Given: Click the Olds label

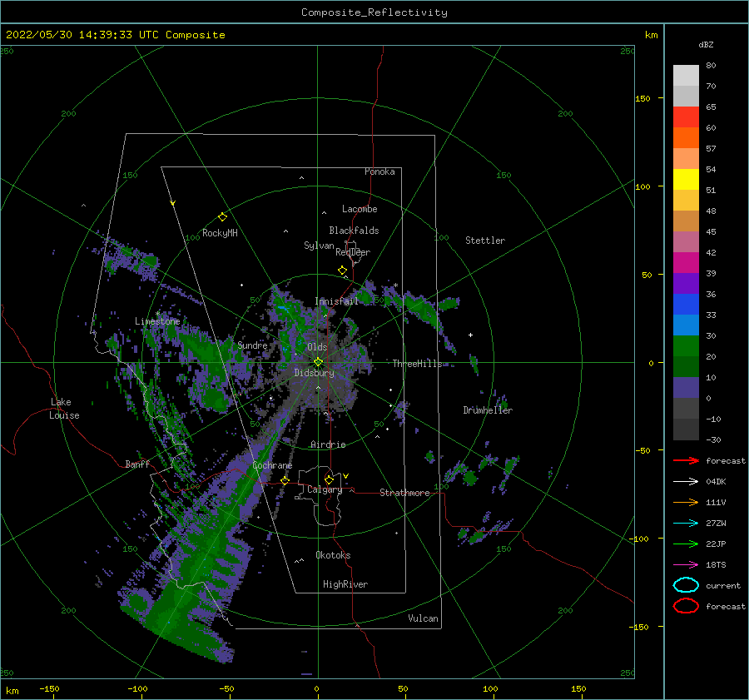Looking at the screenshot, I should [317, 347].
